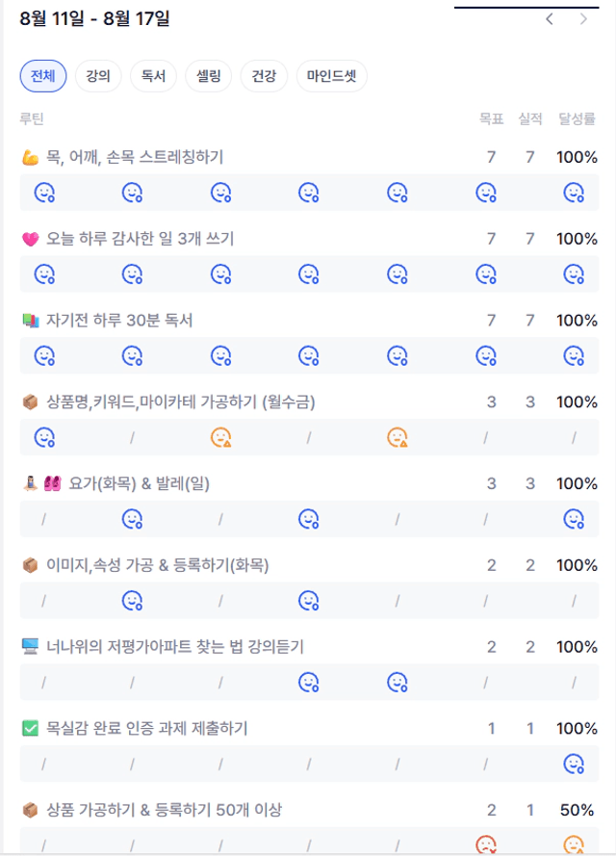Open the 독서 category tab
The height and width of the screenshot is (856, 616).
point(153,76)
